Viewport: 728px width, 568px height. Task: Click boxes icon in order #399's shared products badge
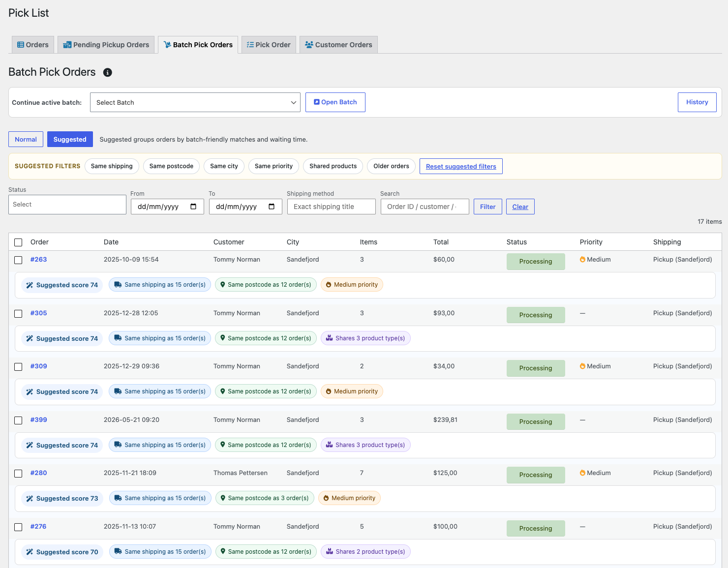coord(330,445)
